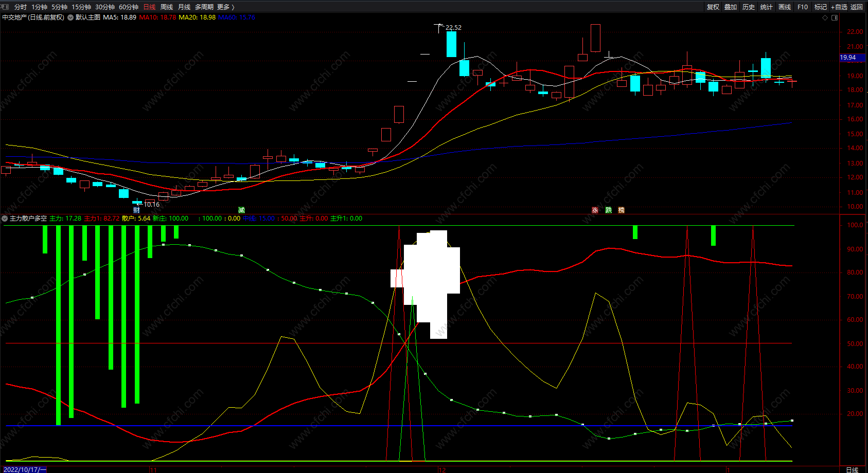Open the 更多 periods expander
Screen dimensions: 868x473
pyautogui.click(x=225, y=7)
